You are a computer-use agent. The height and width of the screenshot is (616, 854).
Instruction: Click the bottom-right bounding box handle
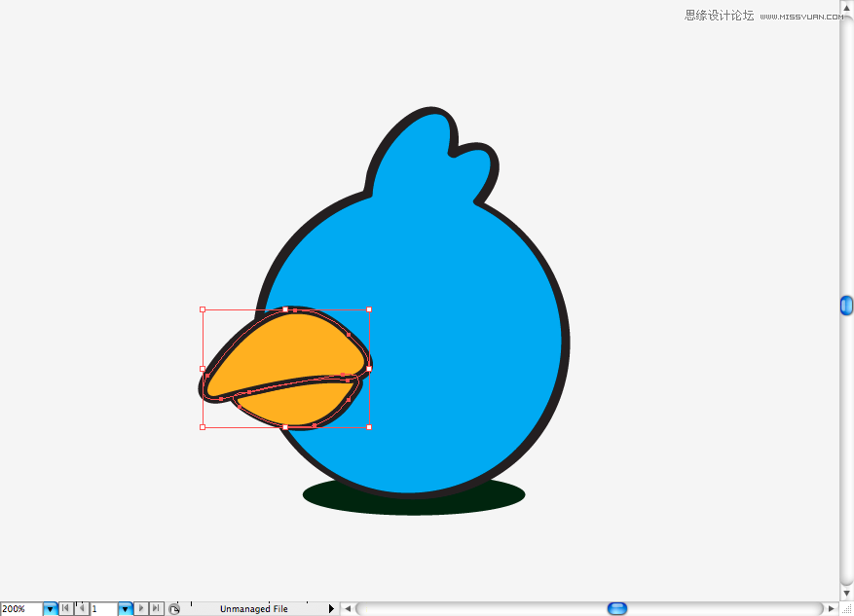[x=369, y=428]
